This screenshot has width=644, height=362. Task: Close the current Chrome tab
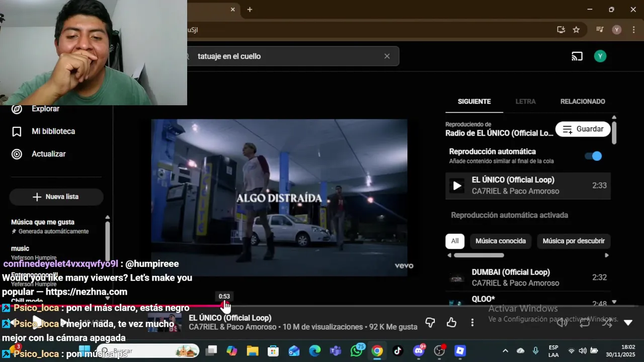(x=232, y=10)
